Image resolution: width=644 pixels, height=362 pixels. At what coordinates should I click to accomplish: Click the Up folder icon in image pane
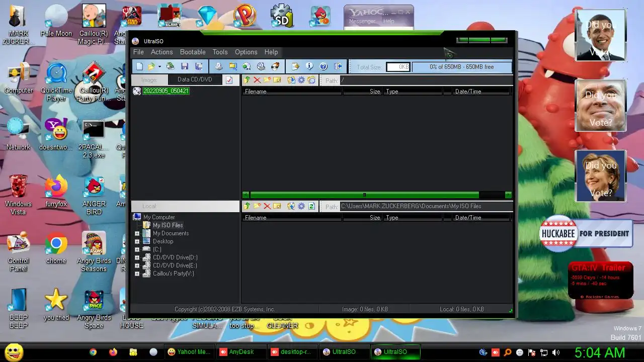tap(247, 80)
